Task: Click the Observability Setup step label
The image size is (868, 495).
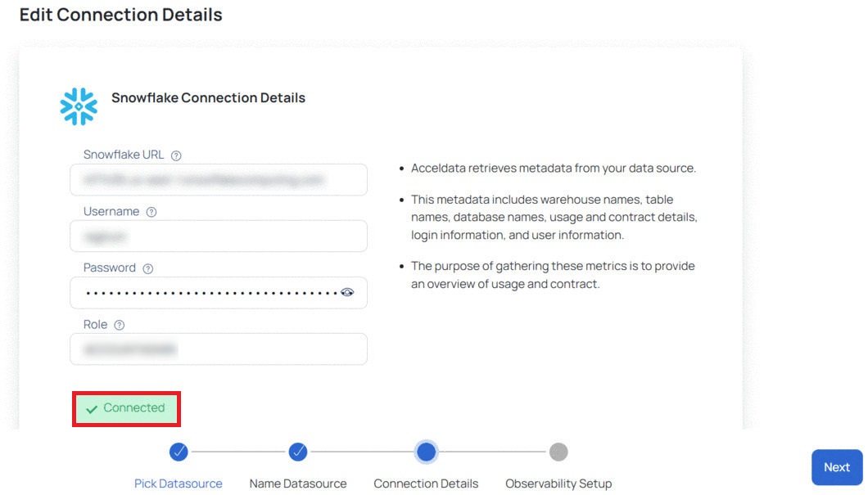Action: [558, 484]
